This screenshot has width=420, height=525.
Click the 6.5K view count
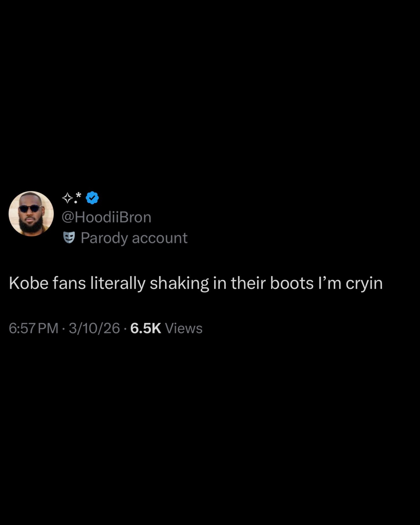point(146,328)
